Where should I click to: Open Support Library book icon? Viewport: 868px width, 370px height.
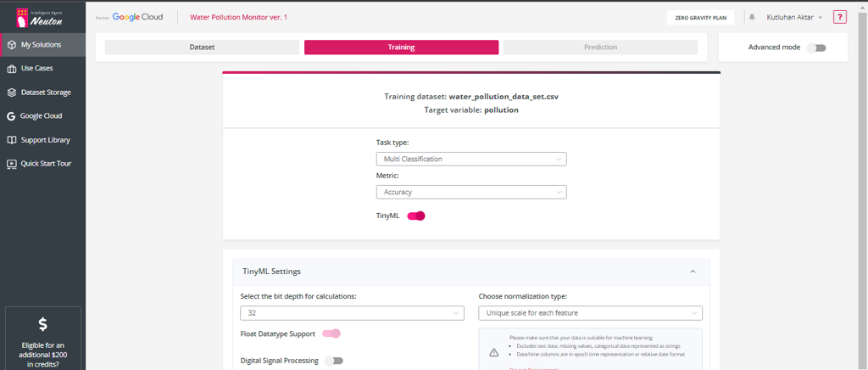coord(11,140)
